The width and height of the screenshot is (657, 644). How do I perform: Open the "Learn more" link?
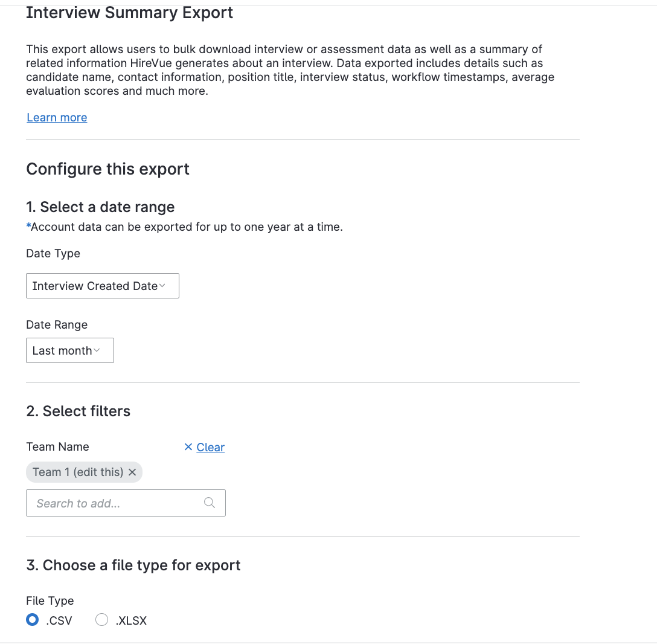pos(56,117)
